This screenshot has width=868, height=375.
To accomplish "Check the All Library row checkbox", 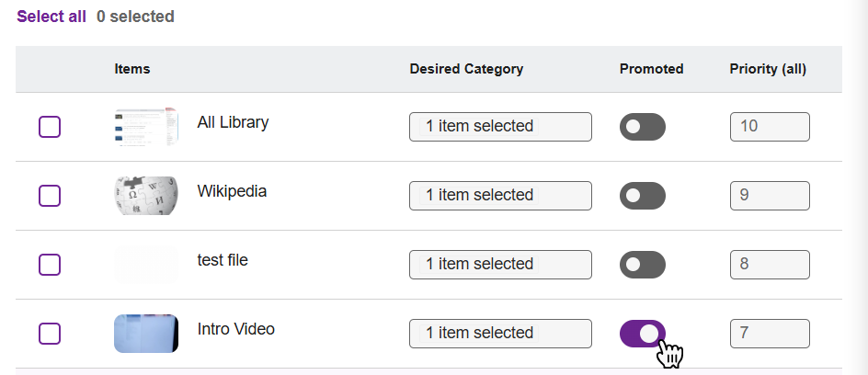I will tap(50, 127).
